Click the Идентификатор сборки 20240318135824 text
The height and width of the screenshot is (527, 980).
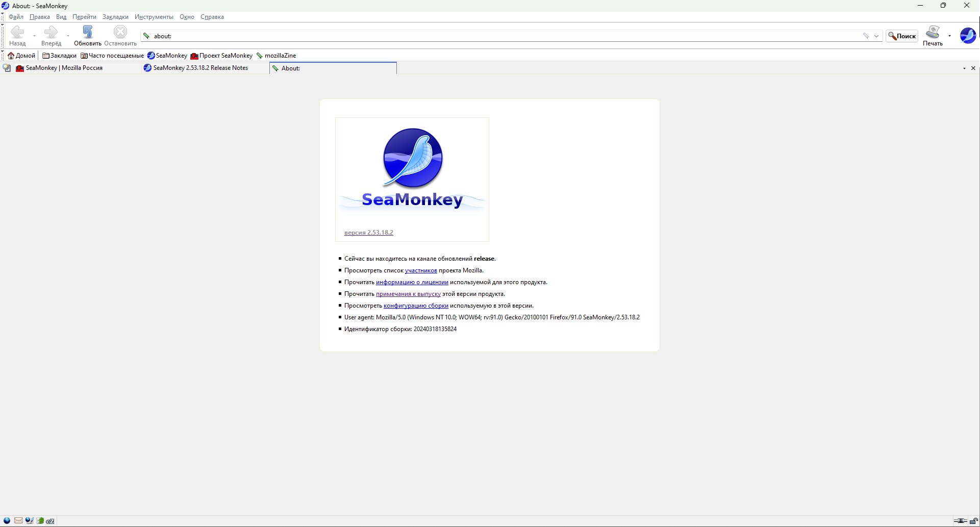click(x=400, y=329)
